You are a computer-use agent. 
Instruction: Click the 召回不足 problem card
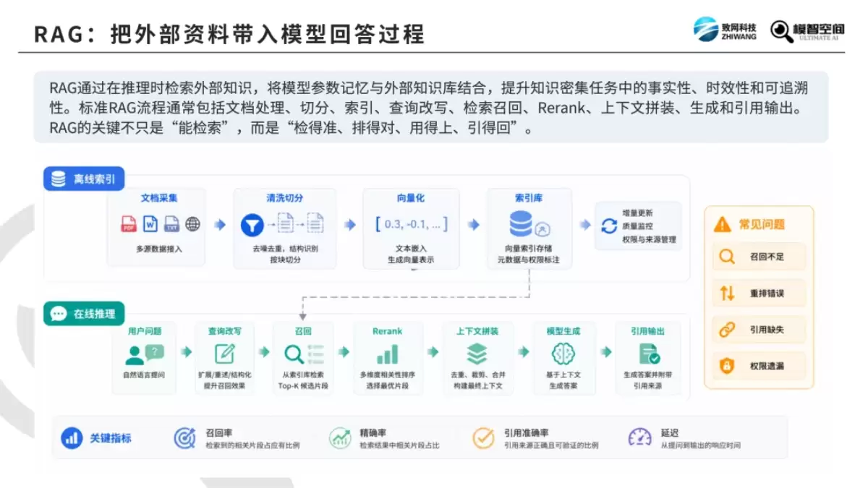pos(759,257)
